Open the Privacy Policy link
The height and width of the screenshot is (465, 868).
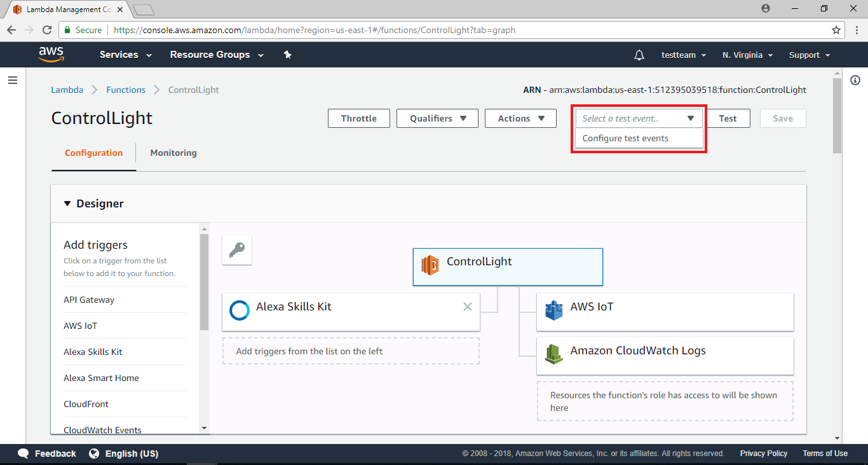tap(764, 454)
